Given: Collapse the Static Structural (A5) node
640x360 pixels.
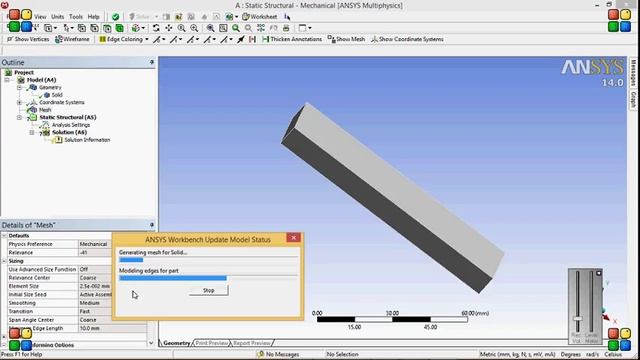Looking at the screenshot, I should coord(19,118).
